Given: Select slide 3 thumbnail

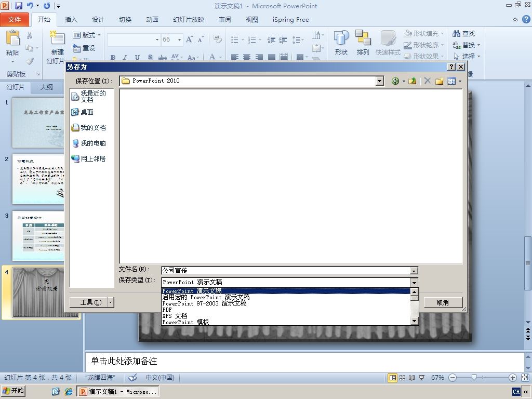Looking at the screenshot, I should point(38,236).
